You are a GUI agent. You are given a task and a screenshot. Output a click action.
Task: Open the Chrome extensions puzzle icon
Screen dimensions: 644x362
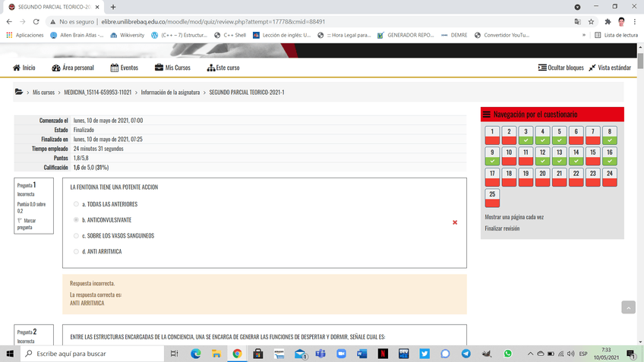click(x=608, y=22)
